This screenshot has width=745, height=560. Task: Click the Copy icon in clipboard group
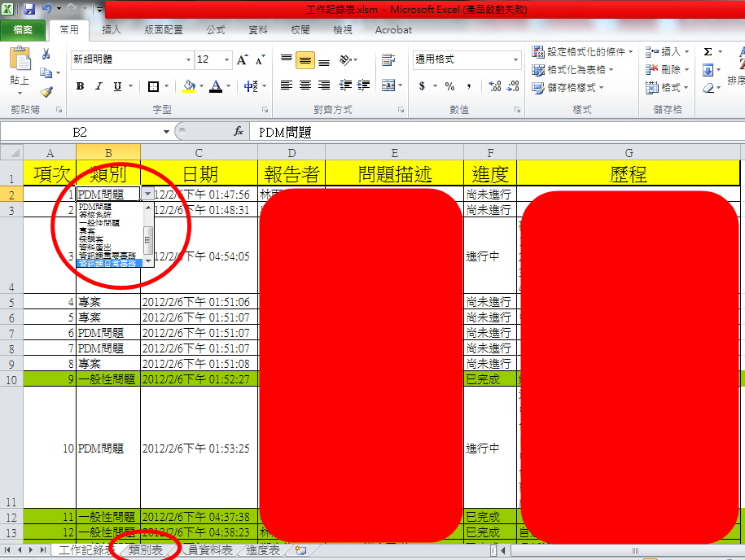(x=46, y=73)
